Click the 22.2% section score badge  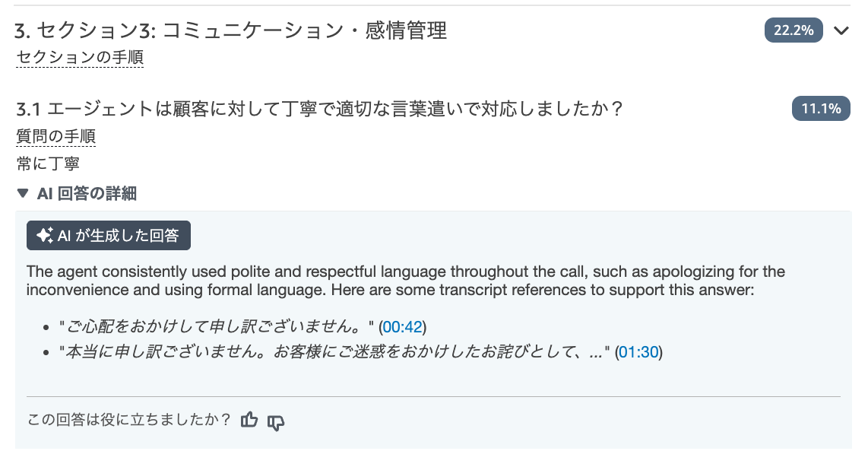tap(794, 30)
